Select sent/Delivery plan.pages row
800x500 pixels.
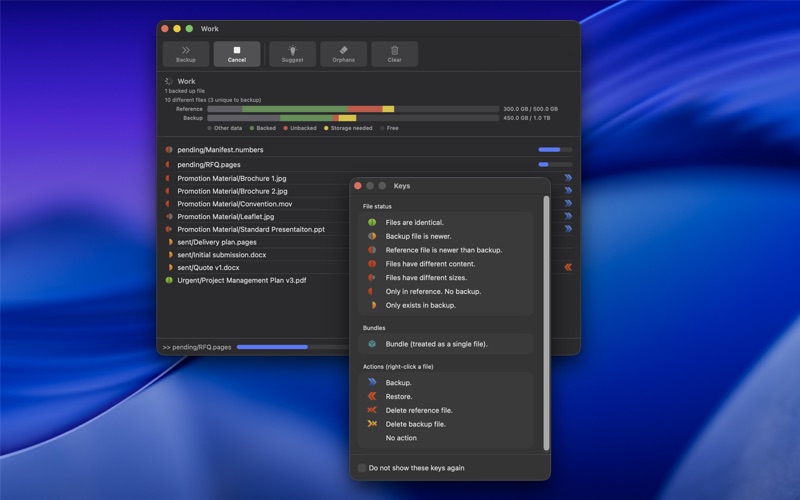coord(255,242)
